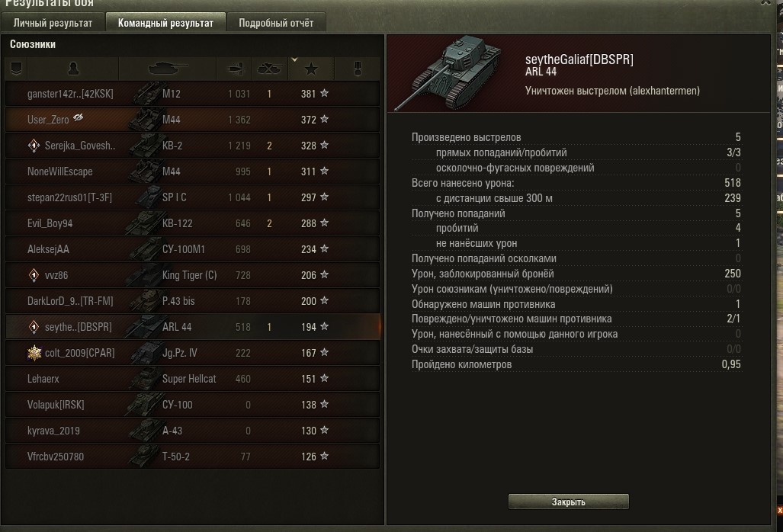
Task: Switch to Подробный отчёт tab
Action: pos(276,23)
